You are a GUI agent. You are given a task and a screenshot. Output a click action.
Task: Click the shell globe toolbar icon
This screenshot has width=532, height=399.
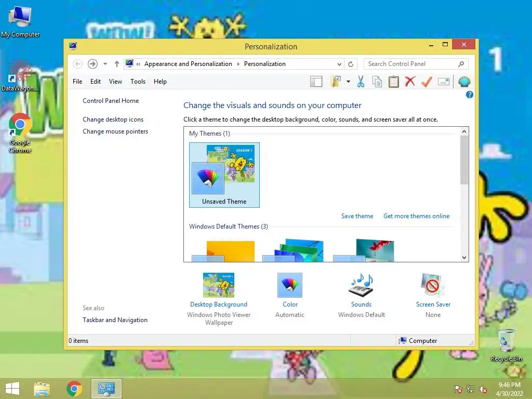coord(464,82)
